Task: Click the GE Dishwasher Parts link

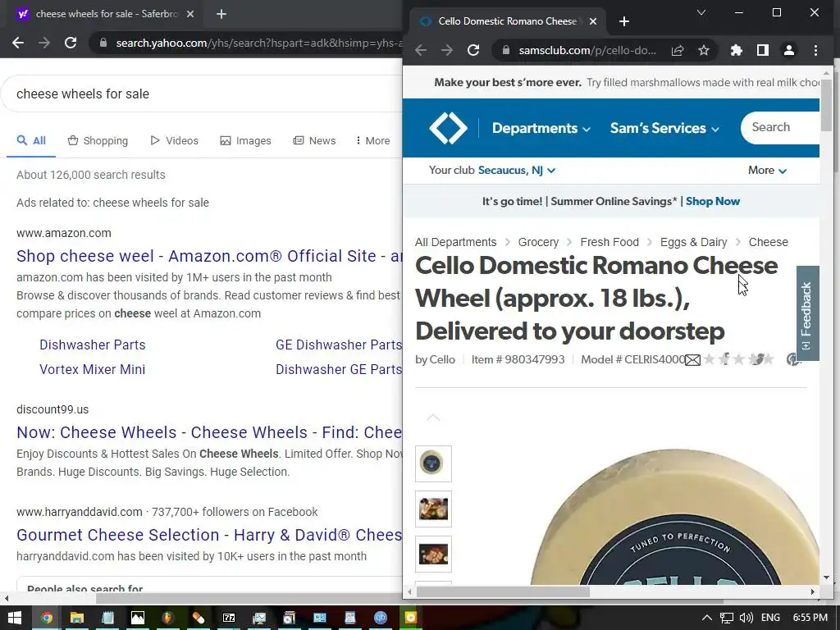Action: click(339, 345)
